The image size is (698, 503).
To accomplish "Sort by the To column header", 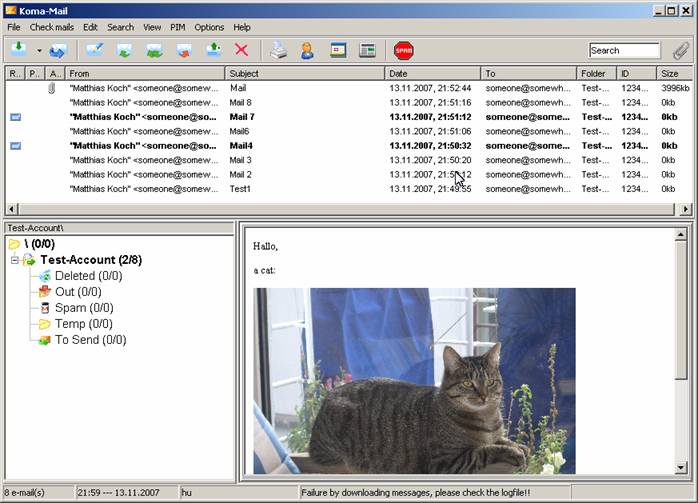I will (x=529, y=73).
